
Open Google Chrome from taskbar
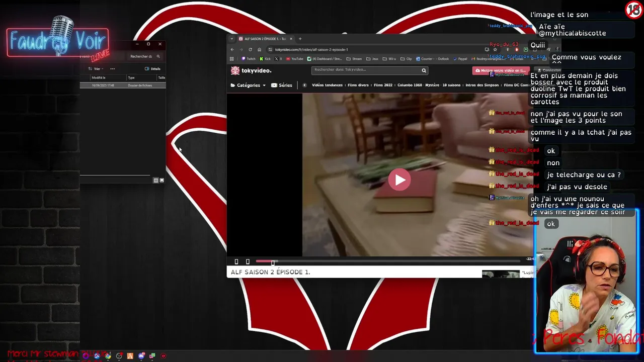click(108, 356)
